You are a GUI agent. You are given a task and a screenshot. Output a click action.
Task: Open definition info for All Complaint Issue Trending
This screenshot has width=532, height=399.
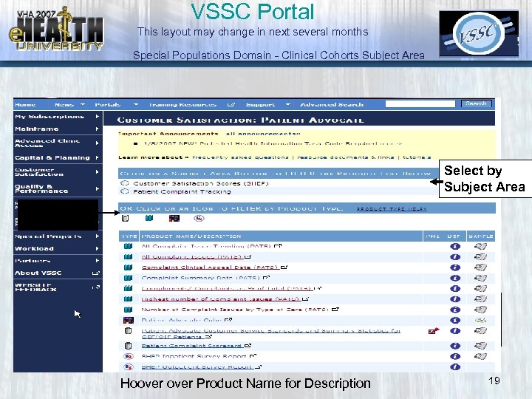(455, 246)
